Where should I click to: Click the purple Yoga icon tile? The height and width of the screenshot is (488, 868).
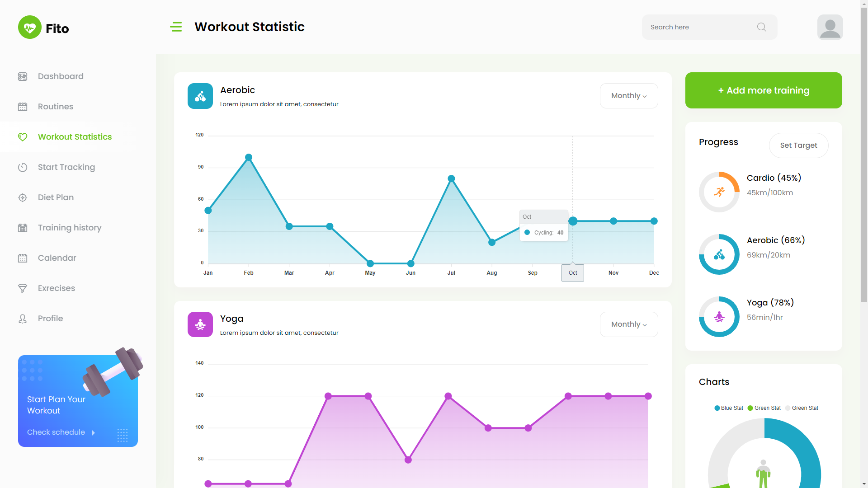tap(200, 324)
